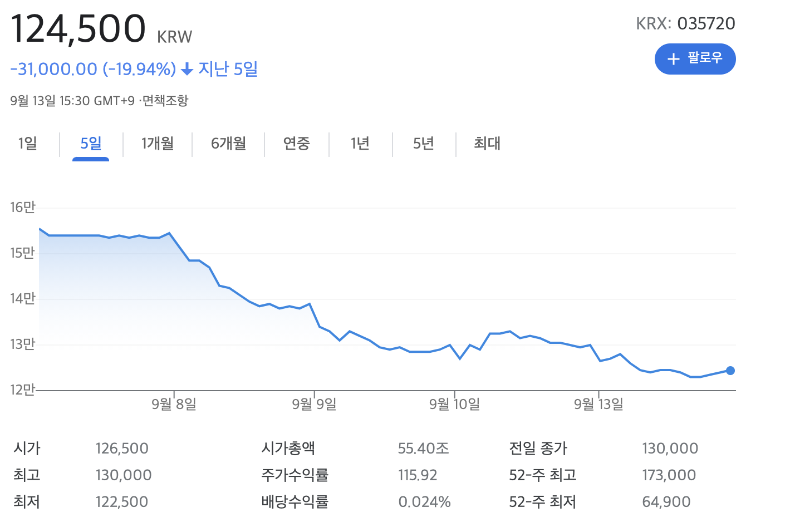
Task: Click the 시가총액 market cap value
Action: 424,448
